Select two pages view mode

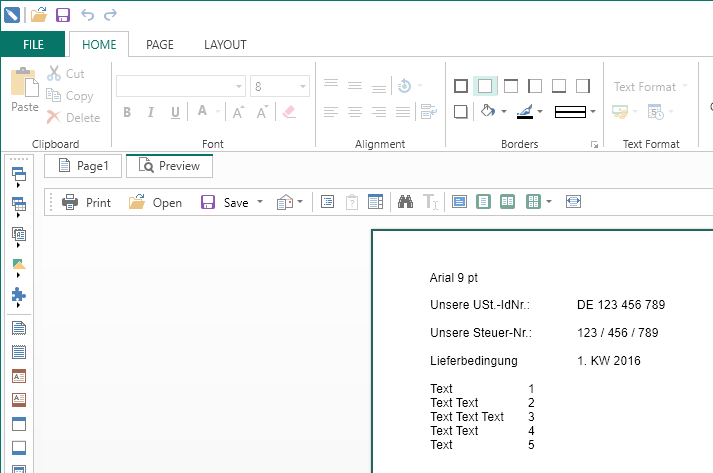pyautogui.click(x=507, y=201)
